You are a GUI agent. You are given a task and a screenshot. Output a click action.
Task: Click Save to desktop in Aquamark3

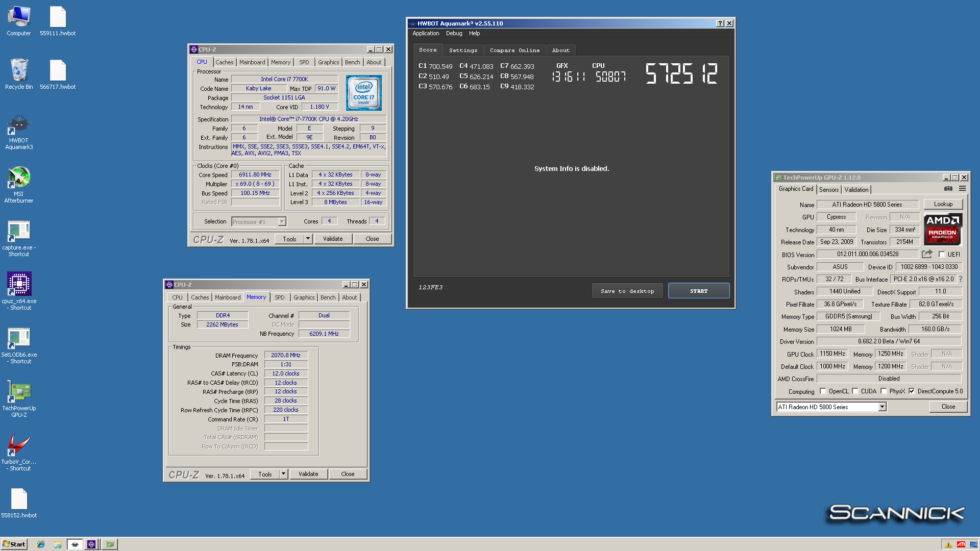(x=627, y=291)
